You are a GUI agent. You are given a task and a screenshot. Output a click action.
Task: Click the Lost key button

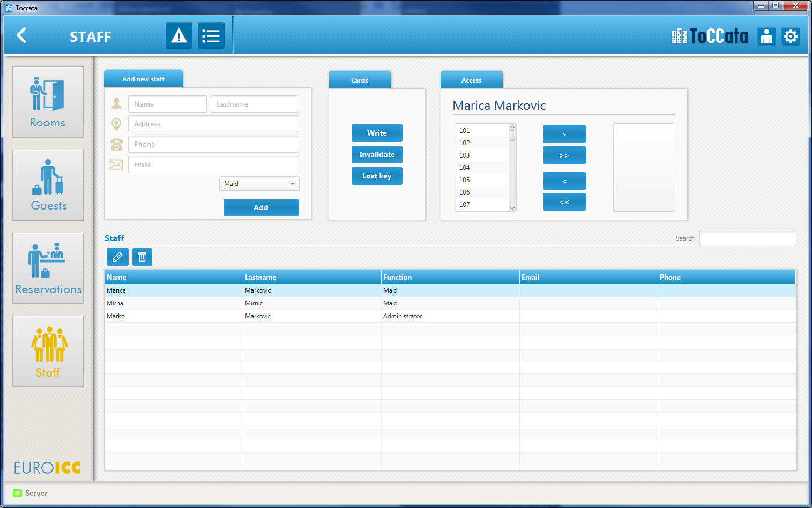coord(377,176)
